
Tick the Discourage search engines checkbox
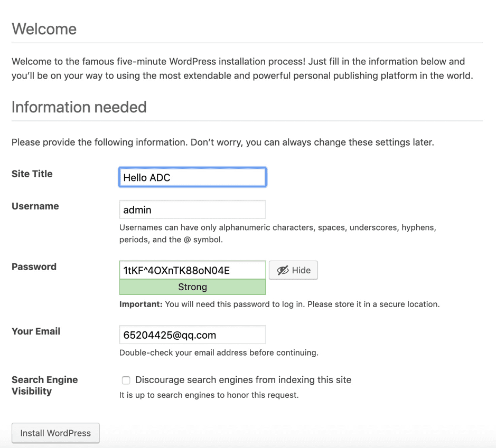click(126, 380)
